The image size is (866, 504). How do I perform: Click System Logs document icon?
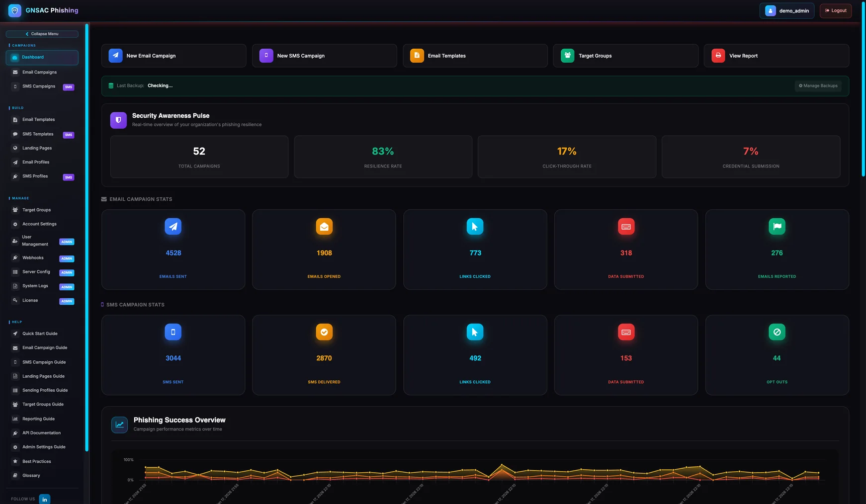[x=15, y=286]
